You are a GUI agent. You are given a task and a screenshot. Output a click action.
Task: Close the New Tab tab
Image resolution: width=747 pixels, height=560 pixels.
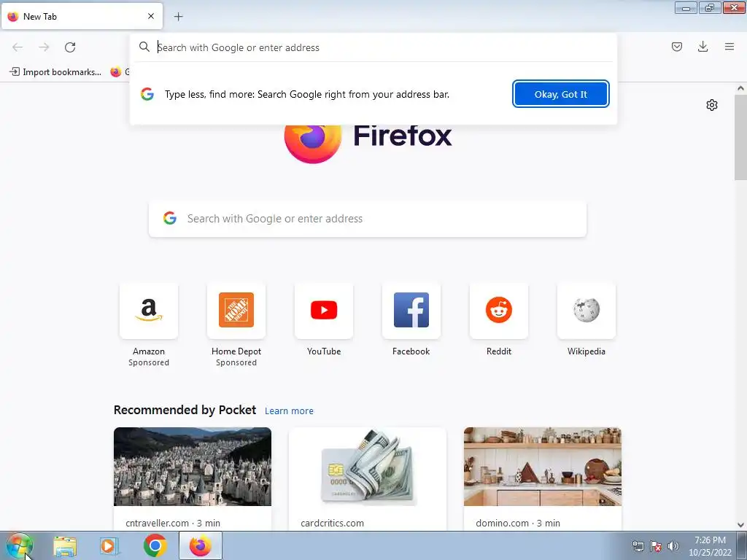(151, 16)
